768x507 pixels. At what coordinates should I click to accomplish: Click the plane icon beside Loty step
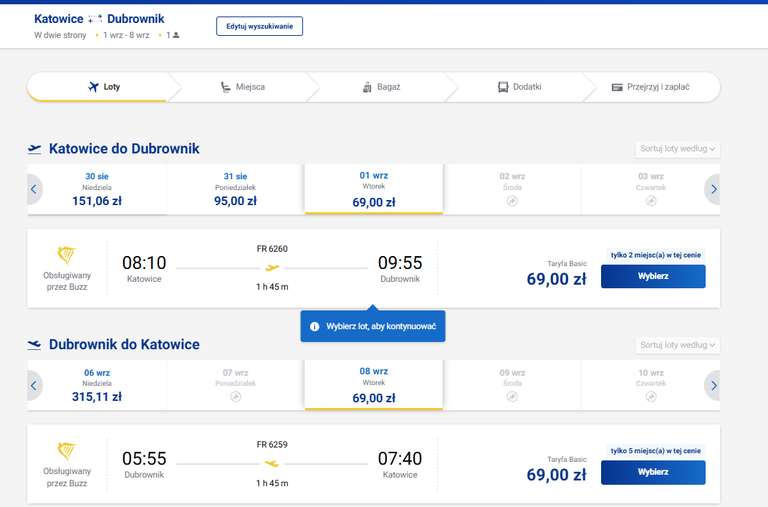point(93,87)
